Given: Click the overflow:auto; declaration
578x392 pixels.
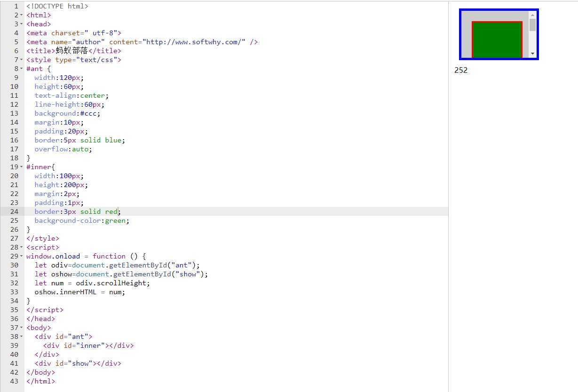Looking at the screenshot, I should [x=63, y=149].
